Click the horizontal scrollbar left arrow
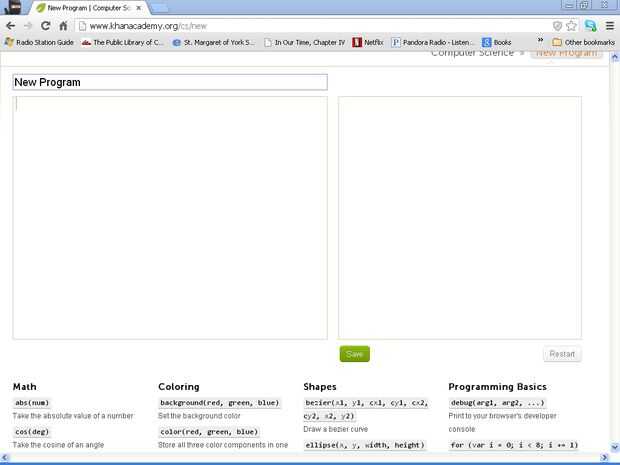620x465 pixels. [x=4, y=457]
